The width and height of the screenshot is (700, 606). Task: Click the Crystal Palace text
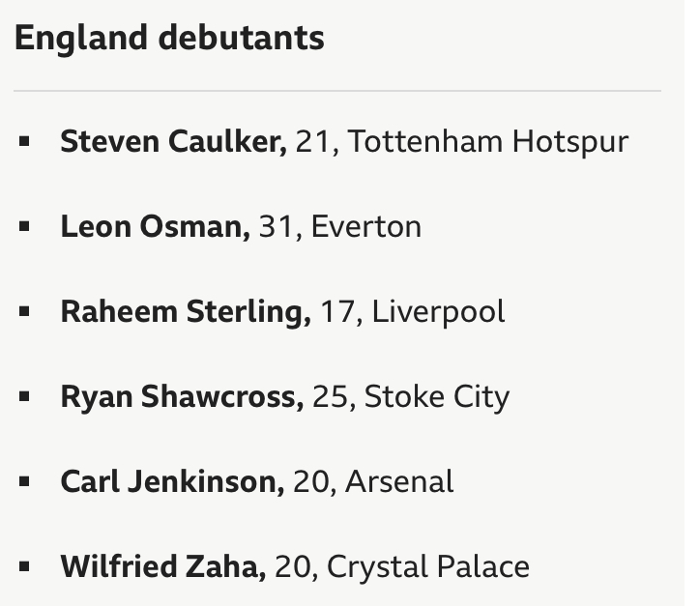[428, 567]
